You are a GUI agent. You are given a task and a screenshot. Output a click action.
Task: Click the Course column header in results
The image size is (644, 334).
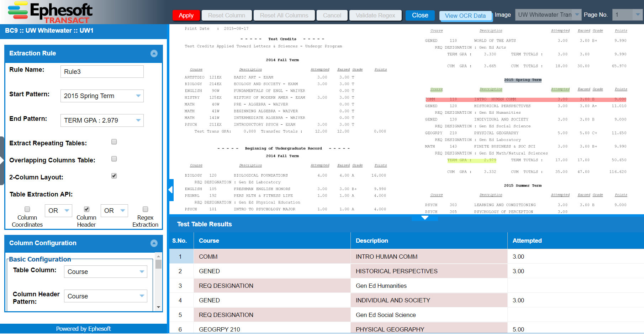pyautogui.click(x=209, y=241)
